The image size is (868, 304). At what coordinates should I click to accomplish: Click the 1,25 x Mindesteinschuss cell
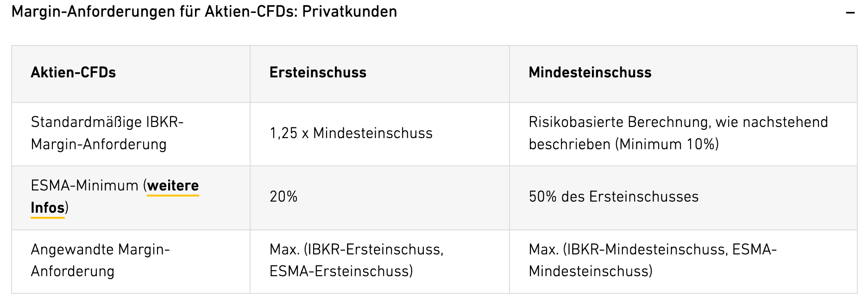coord(351,133)
